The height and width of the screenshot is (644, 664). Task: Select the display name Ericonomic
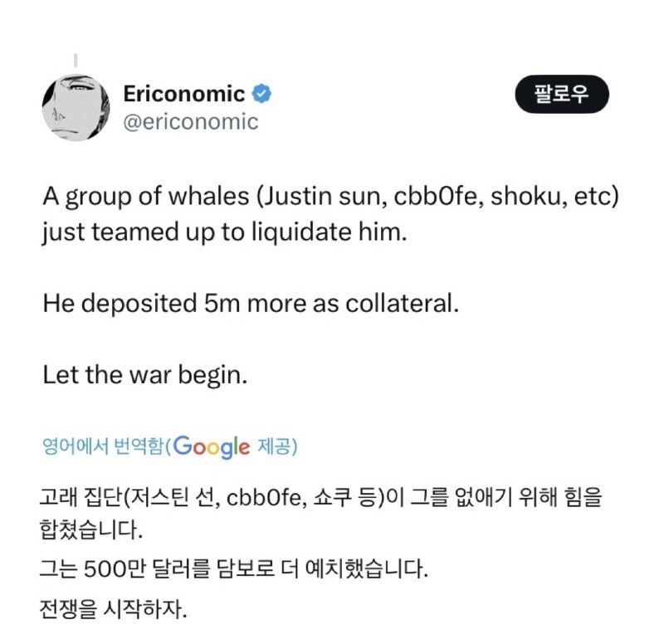point(184,94)
